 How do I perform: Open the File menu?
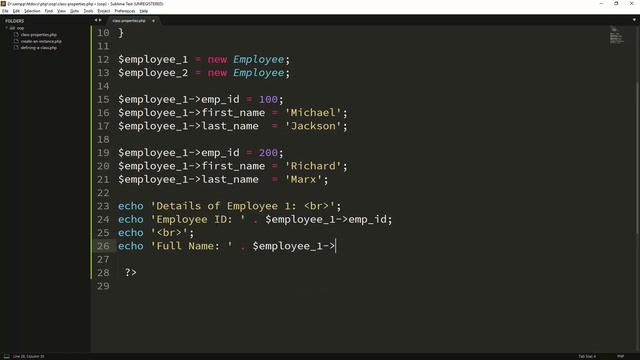5,11
